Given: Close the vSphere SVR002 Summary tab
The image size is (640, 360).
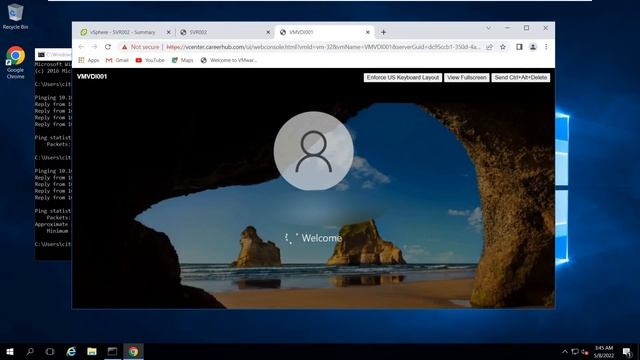Looking at the screenshot, I should tap(168, 32).
